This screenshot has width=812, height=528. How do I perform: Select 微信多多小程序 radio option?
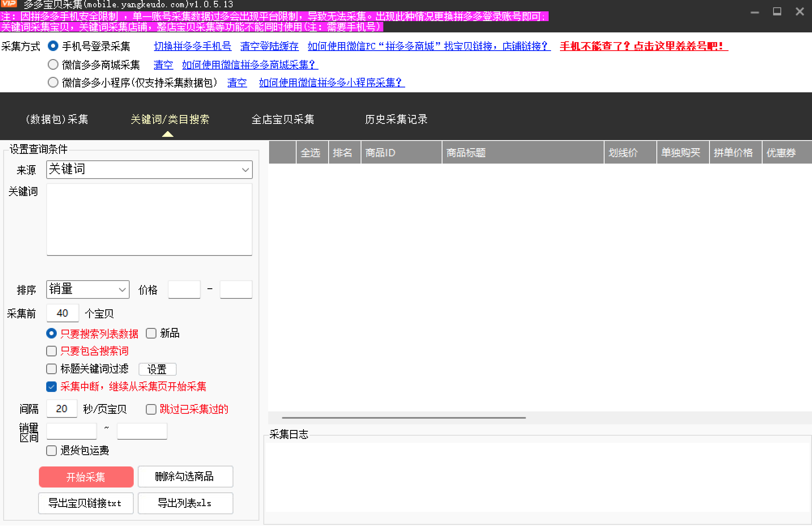[x=53, y=83]
